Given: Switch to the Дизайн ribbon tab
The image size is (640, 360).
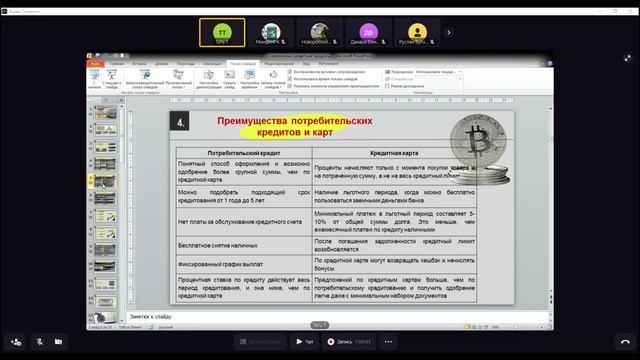Looking at the screenshot, I should pos(161,64).
